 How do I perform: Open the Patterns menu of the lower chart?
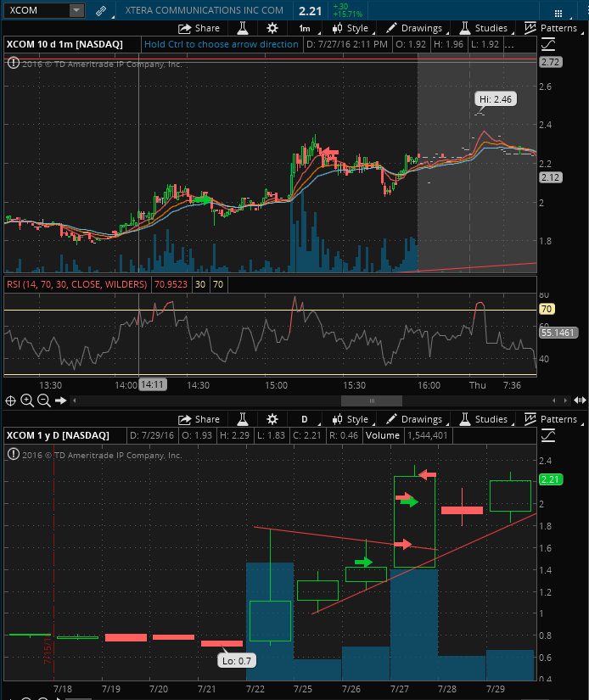(x=552, y=419)
